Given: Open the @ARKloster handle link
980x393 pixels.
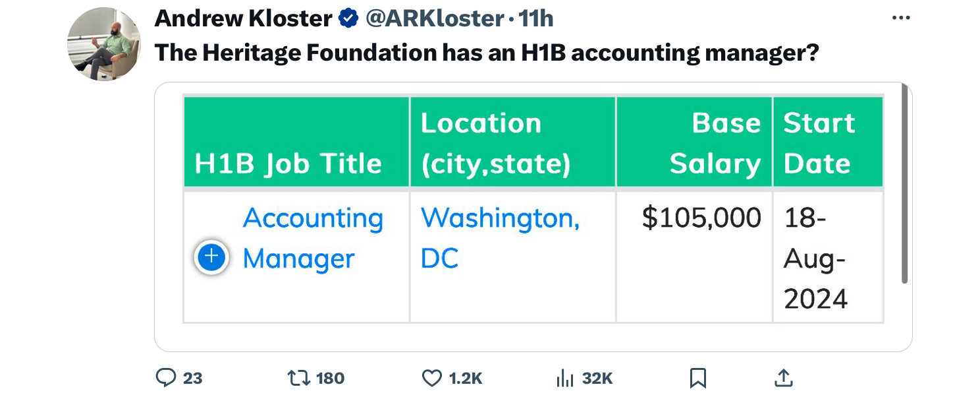Looking at the screenshot, I should [x=435, y=19].
